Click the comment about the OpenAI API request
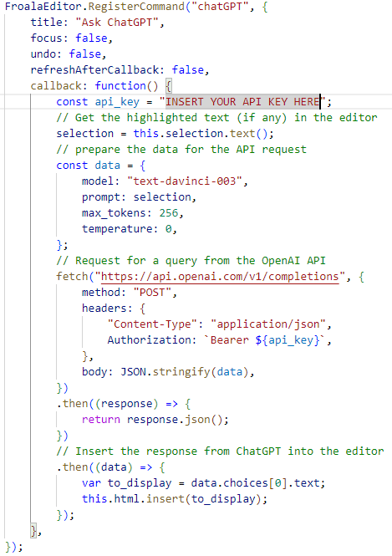 pyautogui.click(x=191, y=261)
